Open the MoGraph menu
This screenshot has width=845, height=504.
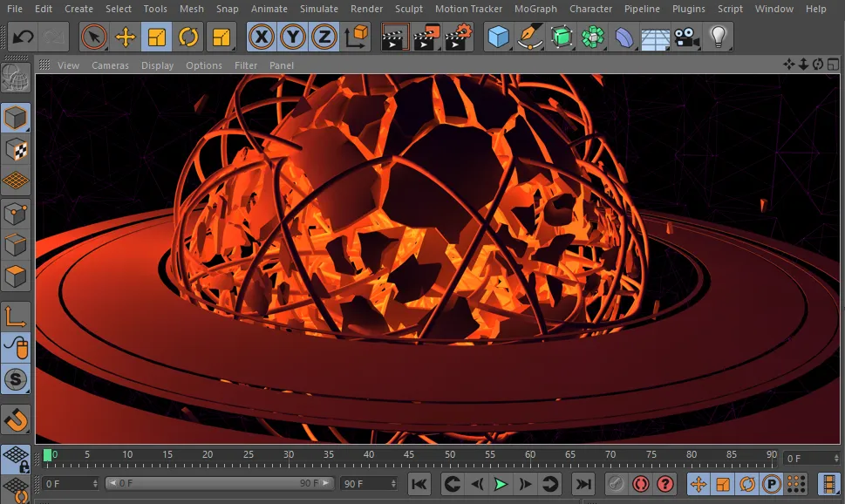click(535, 9)
